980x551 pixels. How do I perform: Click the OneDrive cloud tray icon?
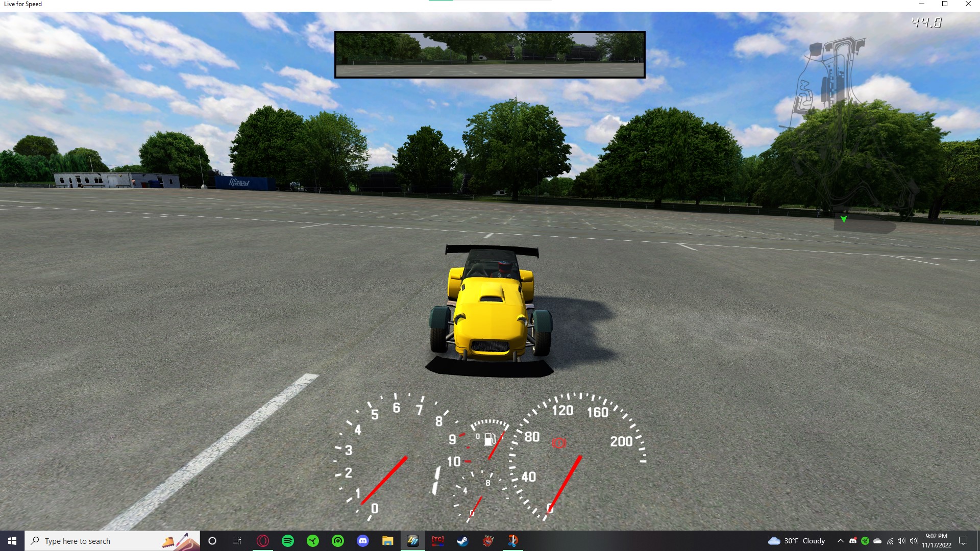tap(877, 541)
